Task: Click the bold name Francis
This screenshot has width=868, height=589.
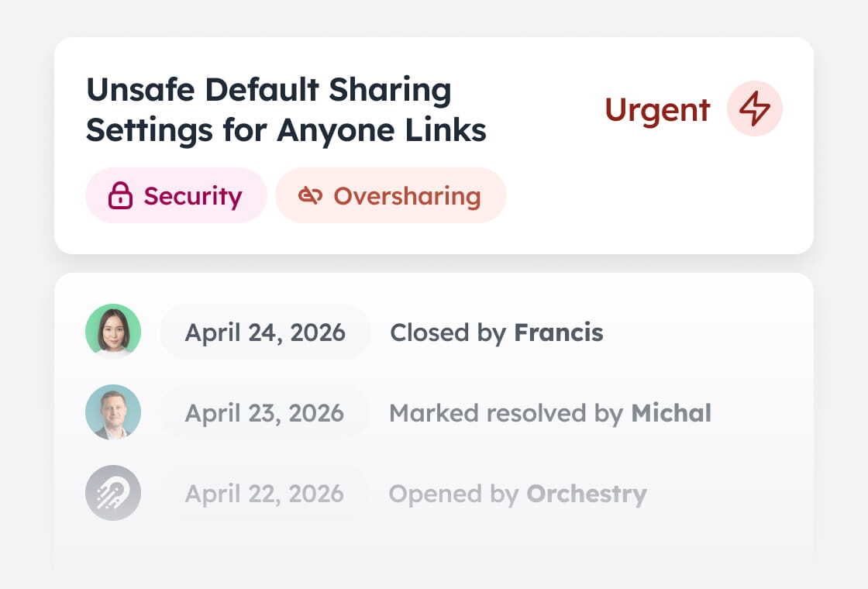Action: pos(559,332)
